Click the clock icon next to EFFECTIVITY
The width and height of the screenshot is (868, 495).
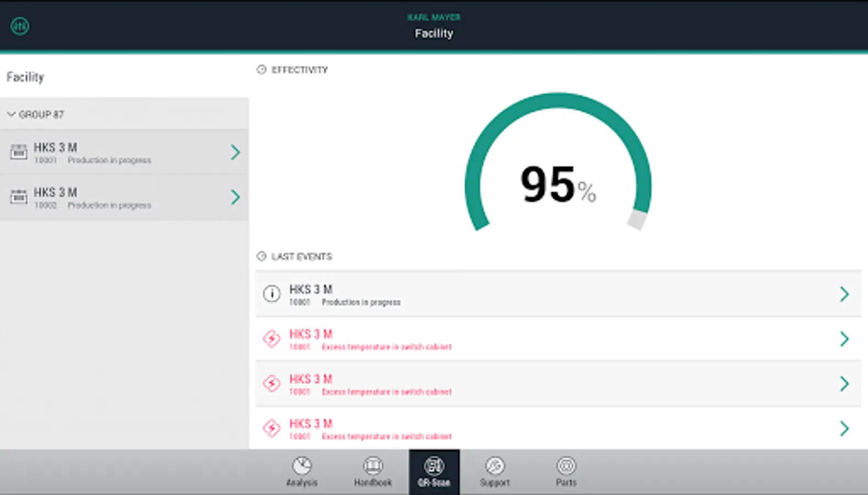point(261,70)
